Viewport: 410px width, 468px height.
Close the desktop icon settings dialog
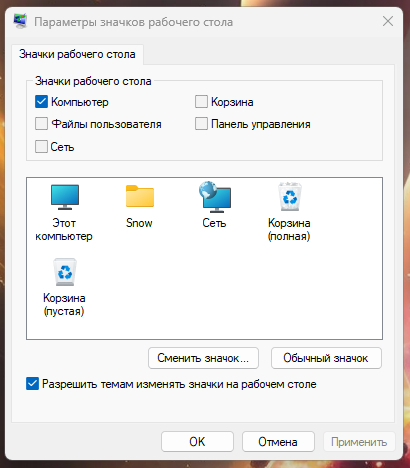click(x=388, y=22)
